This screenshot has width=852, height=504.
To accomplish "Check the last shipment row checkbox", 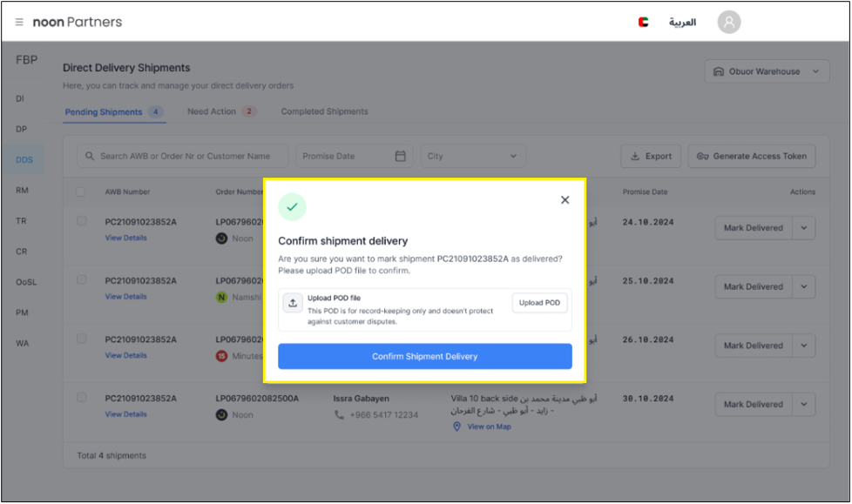I will click(x=82, y=398).
